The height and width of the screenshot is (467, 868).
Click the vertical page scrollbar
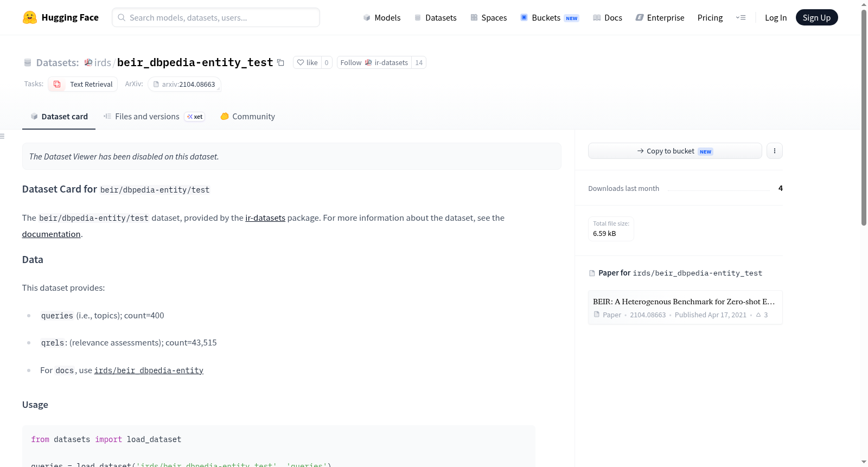point(864,117)
